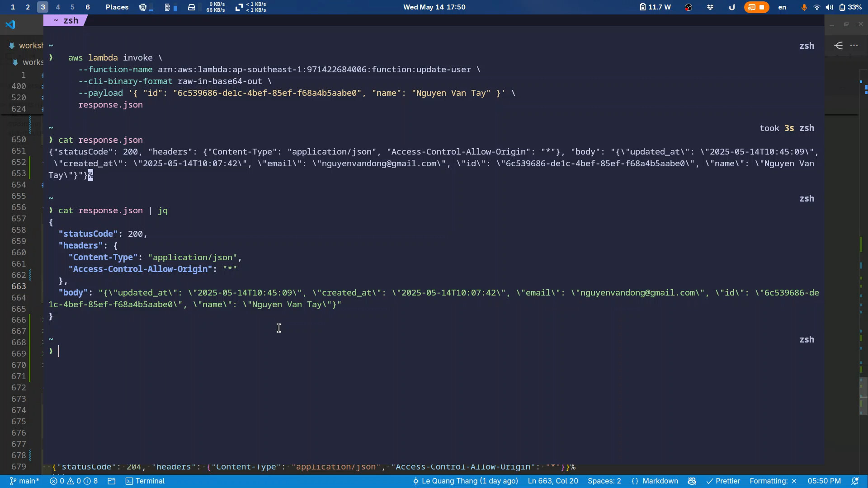Click 'response.json' in the first cat command
868x488 pixels.
coord(110,140)
